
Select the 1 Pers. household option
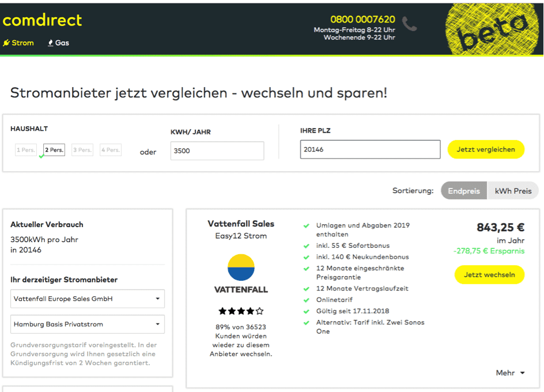[26, 150]
